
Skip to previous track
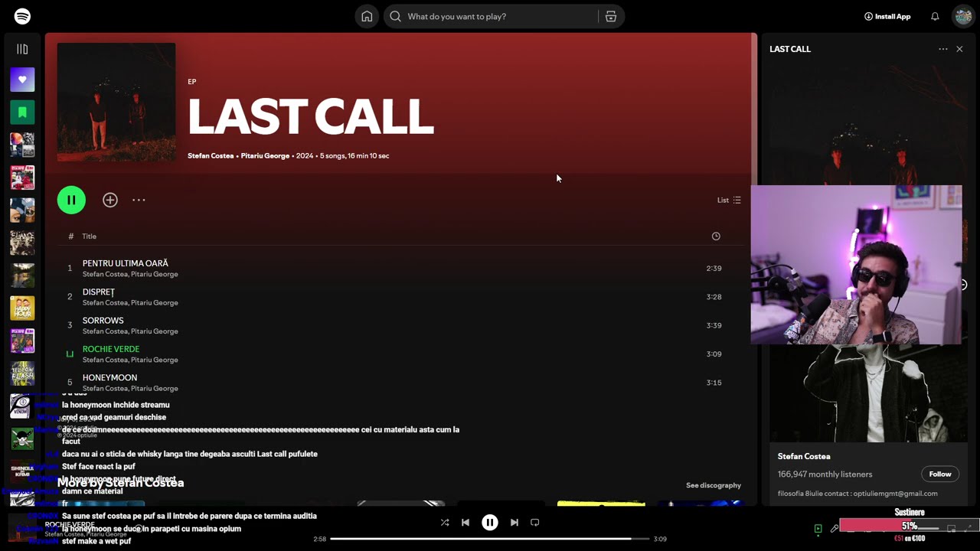pos(465,523)
